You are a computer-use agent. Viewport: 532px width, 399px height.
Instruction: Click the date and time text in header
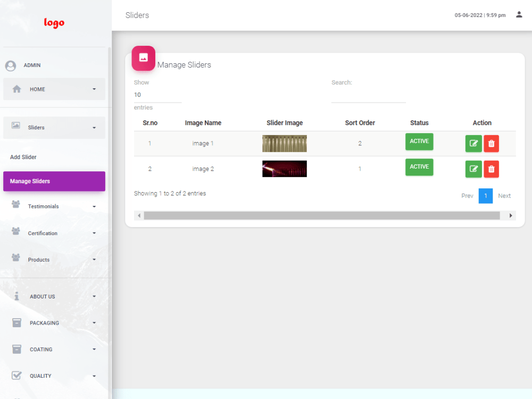pyautogui.click(x=480, y=15)
